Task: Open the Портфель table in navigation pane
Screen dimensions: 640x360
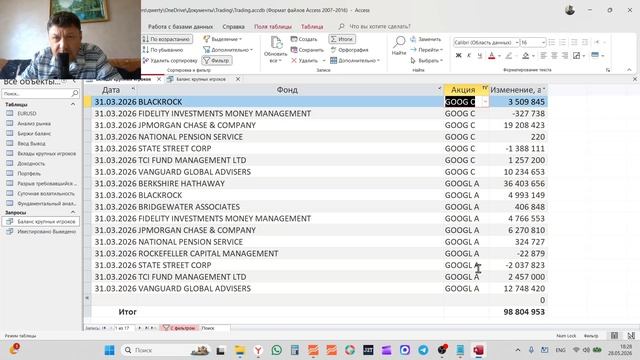Action: tap(29, 173)
